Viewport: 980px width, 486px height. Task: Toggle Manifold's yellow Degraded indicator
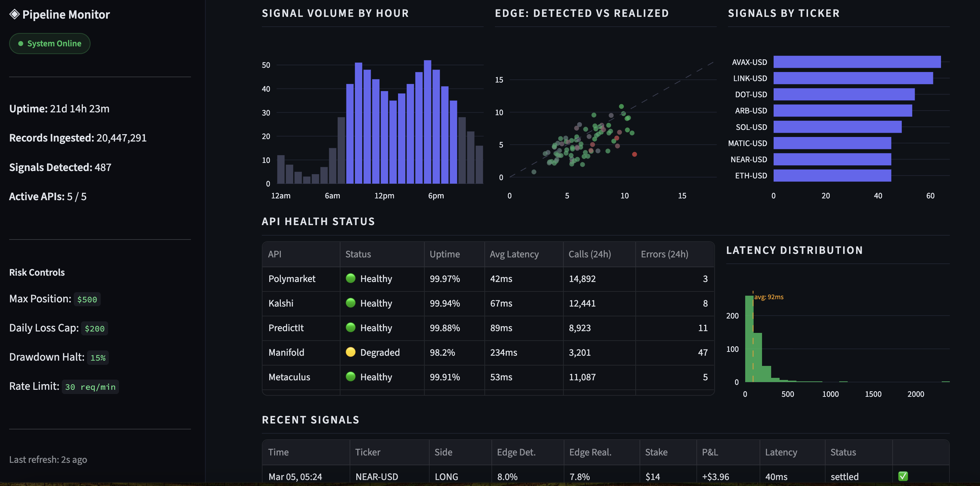350,353
